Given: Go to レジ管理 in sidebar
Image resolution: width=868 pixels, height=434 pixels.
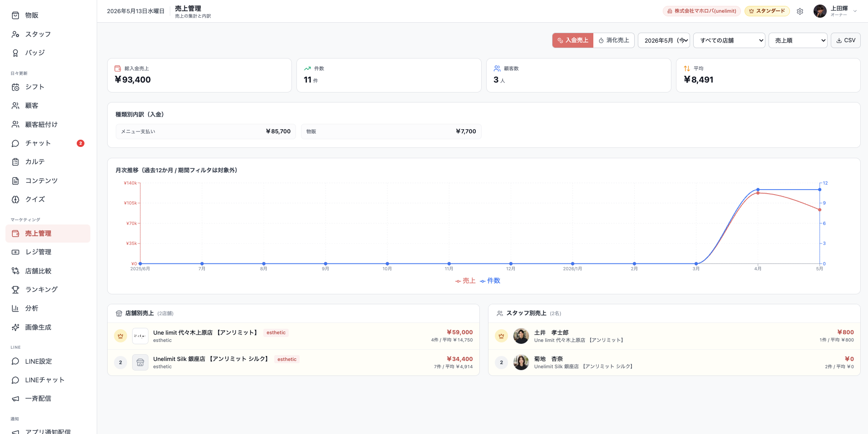Looking at the screenshot, I should (48, 252).
